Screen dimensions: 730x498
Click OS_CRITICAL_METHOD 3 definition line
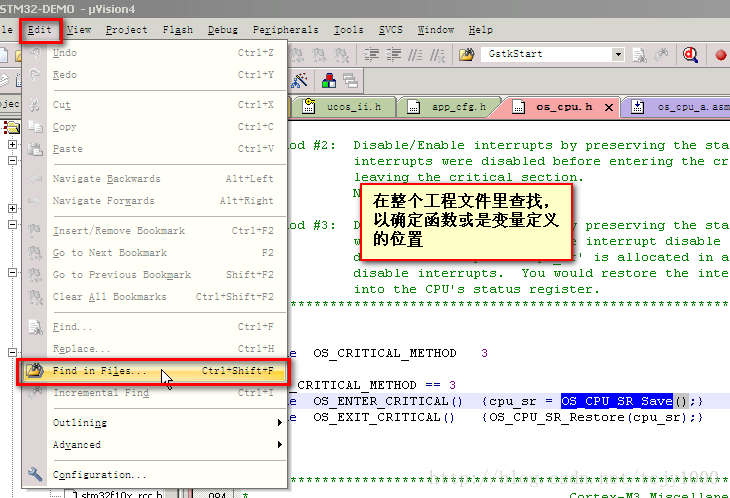(400, 353)
